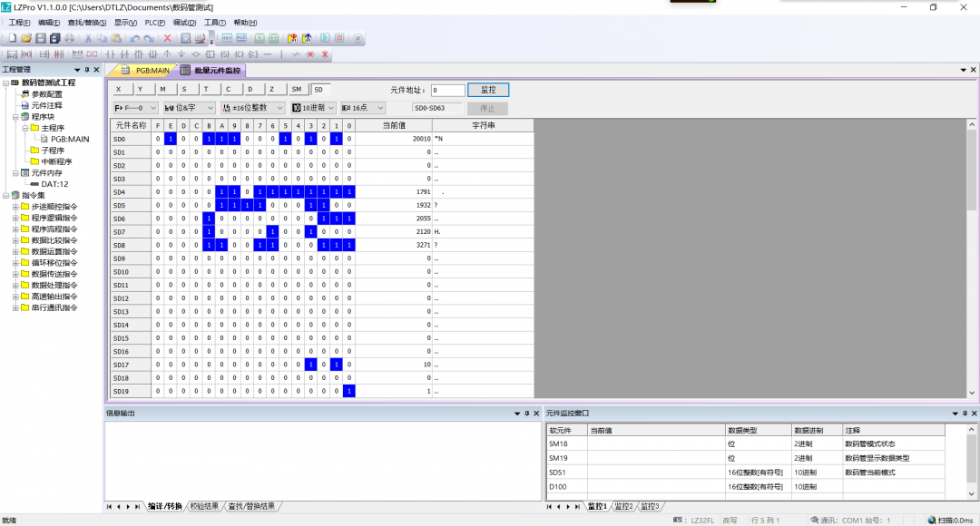Select the X element type toggle
Viewport: 980px width, 526px height.
tap(119, 90)
